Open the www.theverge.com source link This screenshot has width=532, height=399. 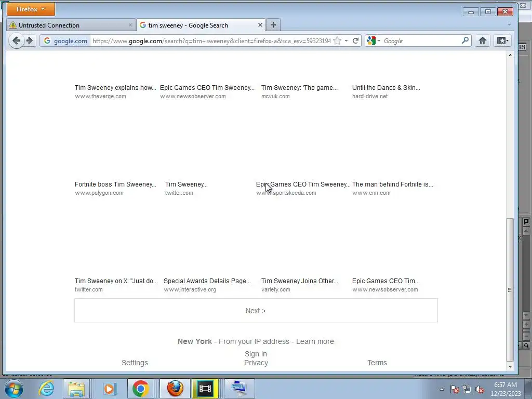[100, 96]
